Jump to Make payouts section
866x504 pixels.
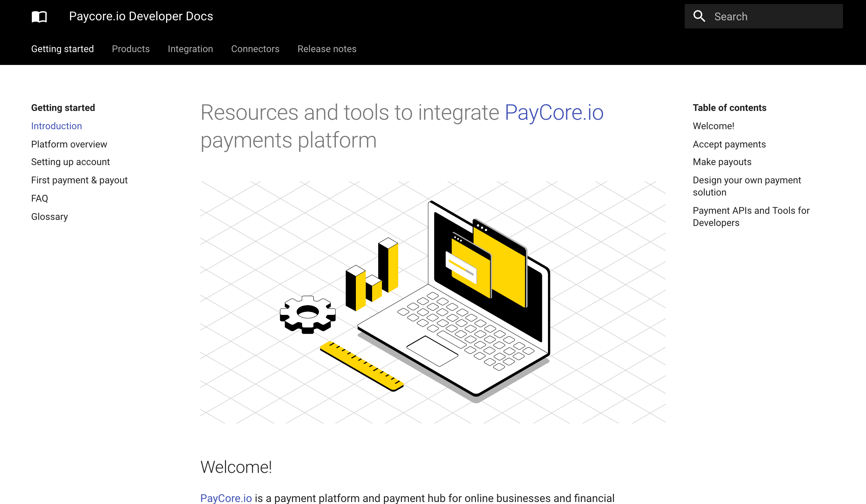(x=722, y=162)
